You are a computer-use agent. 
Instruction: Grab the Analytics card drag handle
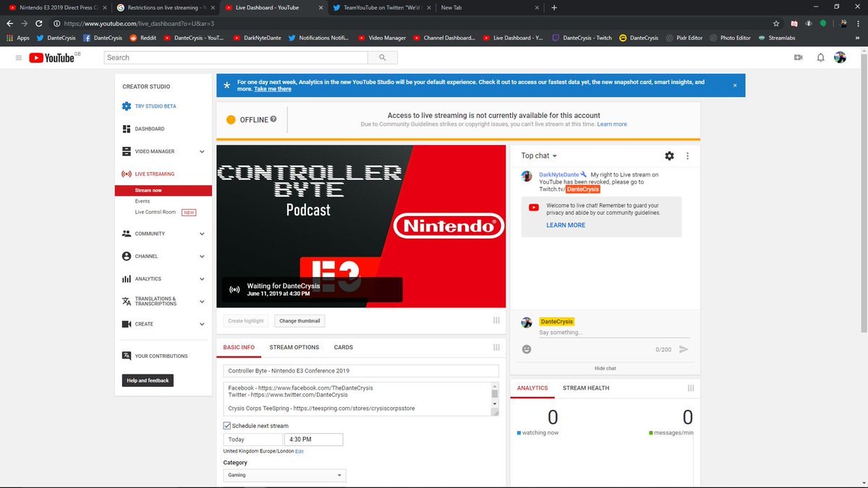692,388
